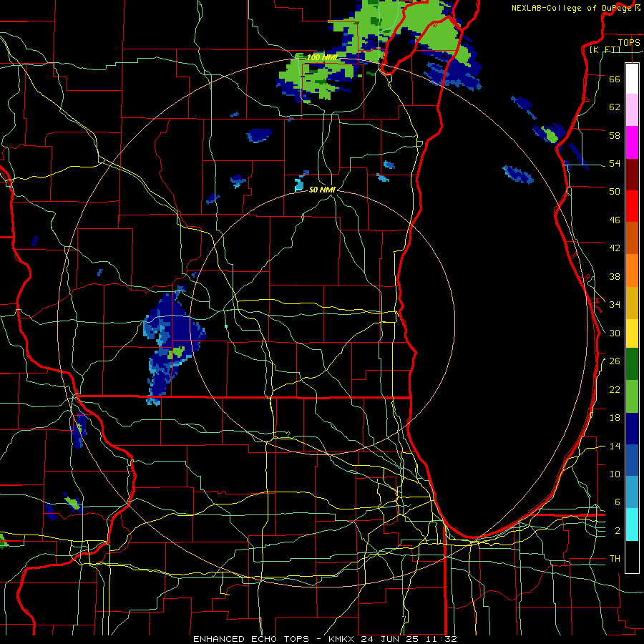Click the magenta legend swatch
The width and height of the screenshot is (644, 644).
tap(632, 142)
